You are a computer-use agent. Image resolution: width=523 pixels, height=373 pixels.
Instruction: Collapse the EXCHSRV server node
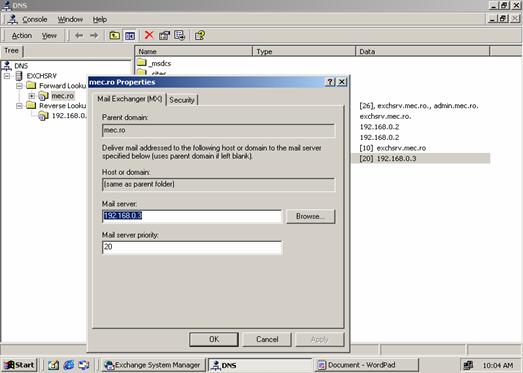click(7, 76)
